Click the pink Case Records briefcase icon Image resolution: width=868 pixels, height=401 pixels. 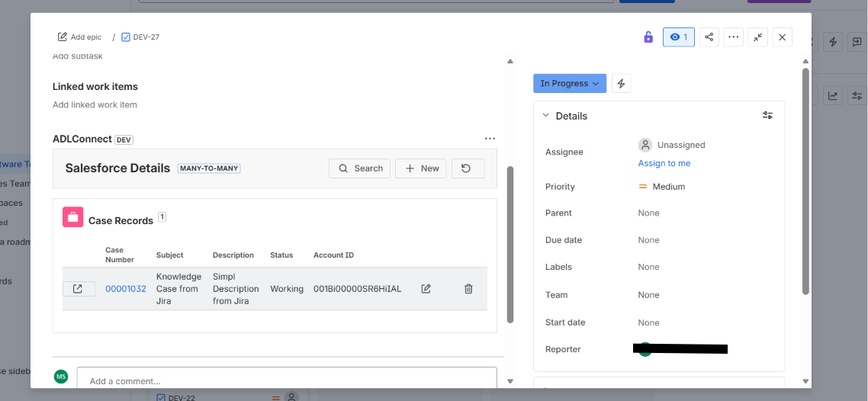[73, 217]
